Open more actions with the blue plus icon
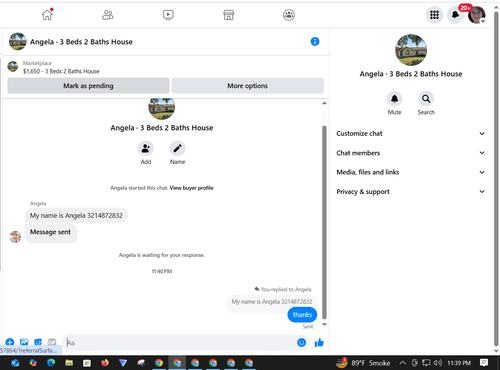 click(x=10, y=342)
